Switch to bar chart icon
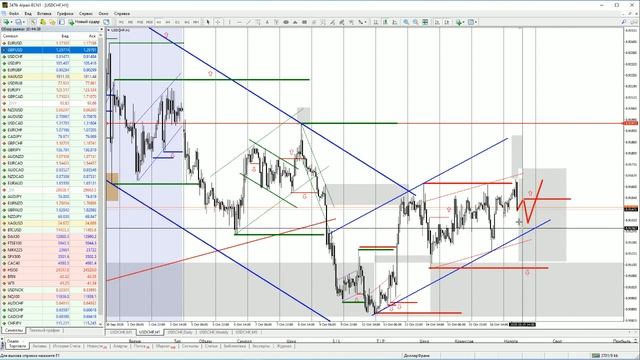This screenshot has width=640, height=360. point(375,22)
